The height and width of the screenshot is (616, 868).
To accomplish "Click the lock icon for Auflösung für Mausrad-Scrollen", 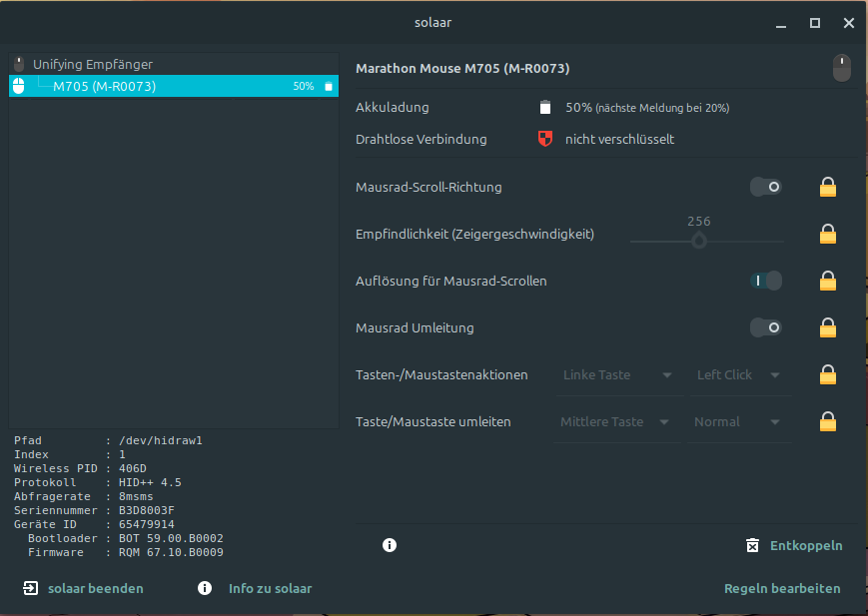I will [x=828, y=281].
